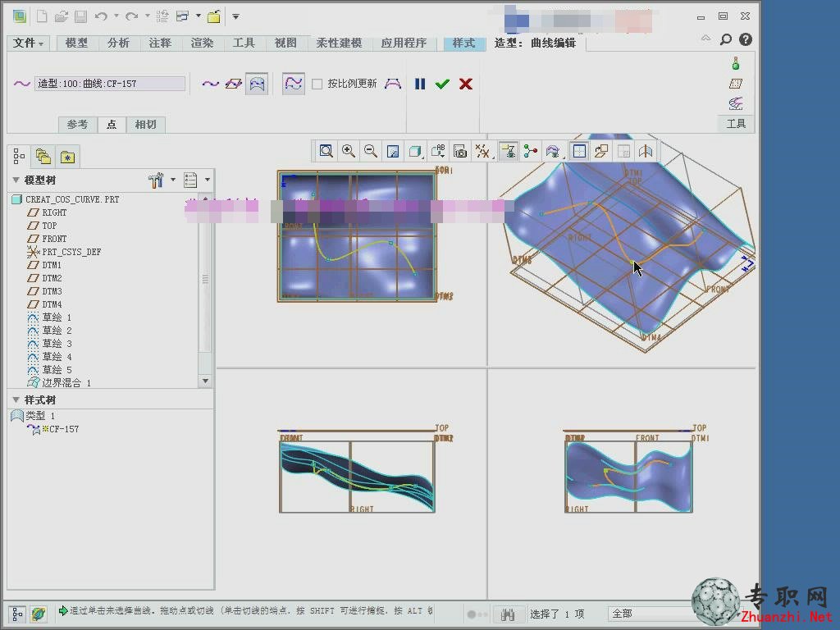Open the 点 panel tab

point(112,125)
